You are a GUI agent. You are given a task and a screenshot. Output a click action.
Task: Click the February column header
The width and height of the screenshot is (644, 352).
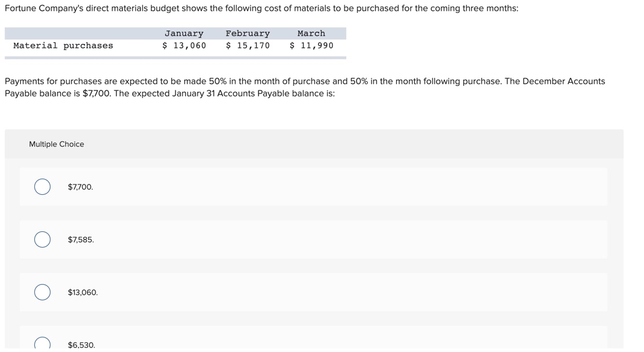(248, 33)
